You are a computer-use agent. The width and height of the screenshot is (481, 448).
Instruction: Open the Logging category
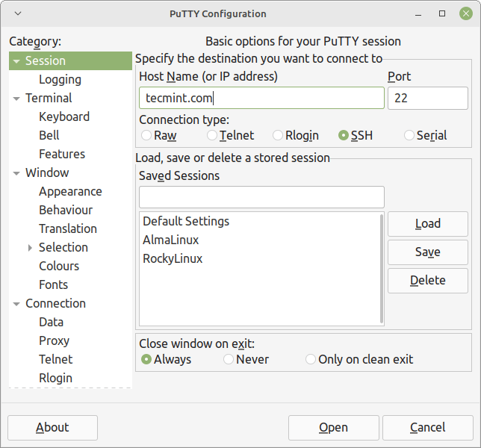coord(60,79)
